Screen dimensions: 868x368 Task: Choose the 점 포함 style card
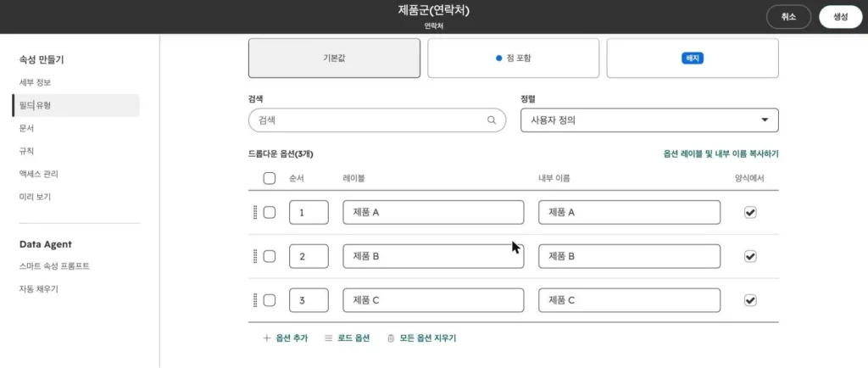513,59
